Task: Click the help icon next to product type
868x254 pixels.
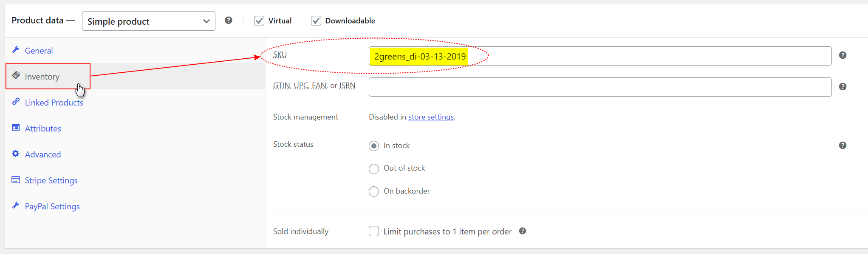Action: (x=229, y=20)
